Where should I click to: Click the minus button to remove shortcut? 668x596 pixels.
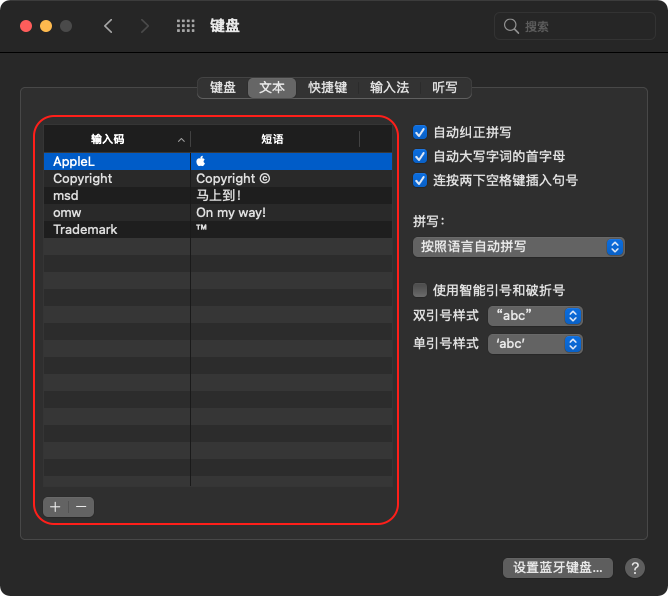coord(81,507)
